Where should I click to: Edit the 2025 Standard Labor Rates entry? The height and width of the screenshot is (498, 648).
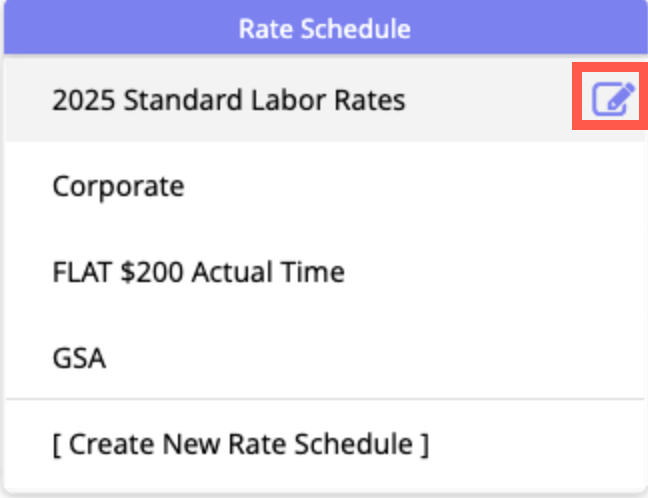[614, 99]
